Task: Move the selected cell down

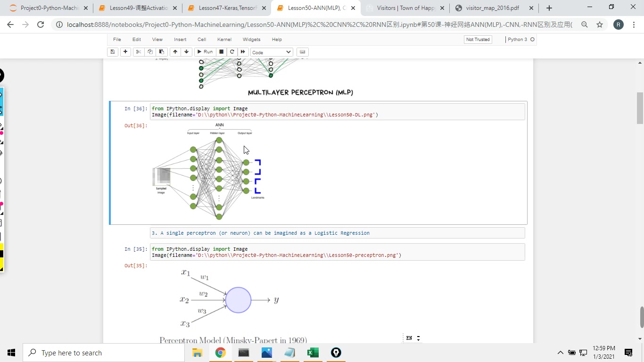Action: (186, 52)
